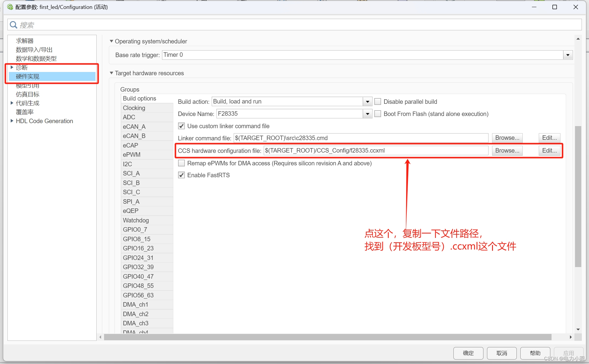This screenshot has height=364, width=589.
Task: Select 求解器 in the left sidebar
Action: [25, 40]
